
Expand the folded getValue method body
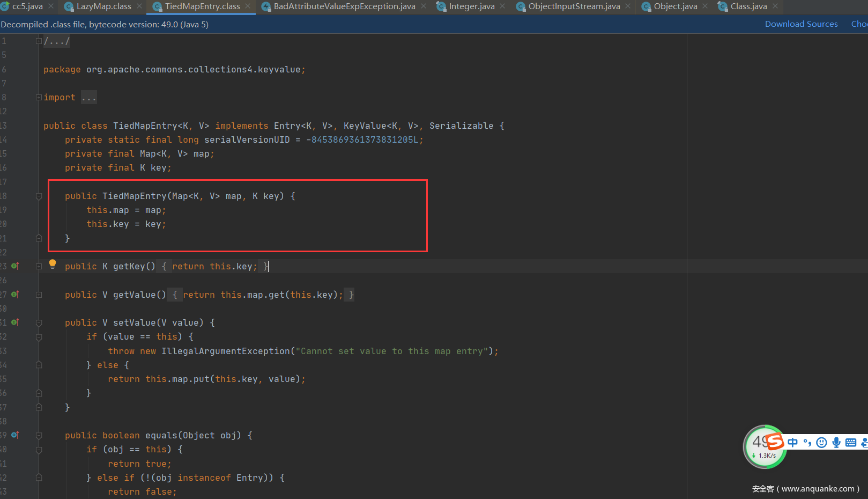(39, 295)
